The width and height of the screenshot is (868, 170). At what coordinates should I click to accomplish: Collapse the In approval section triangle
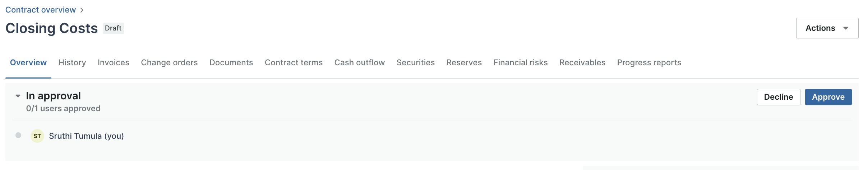[18, 96]
